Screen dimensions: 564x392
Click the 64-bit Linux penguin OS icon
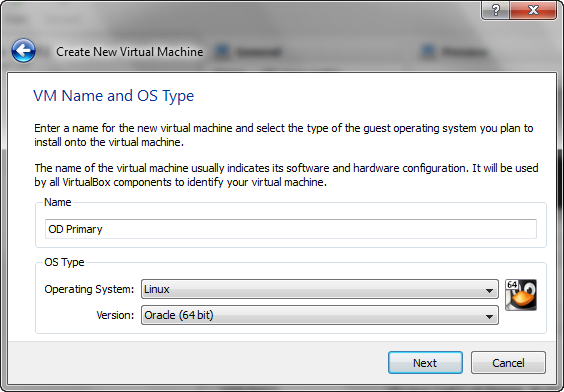[521, 295]
